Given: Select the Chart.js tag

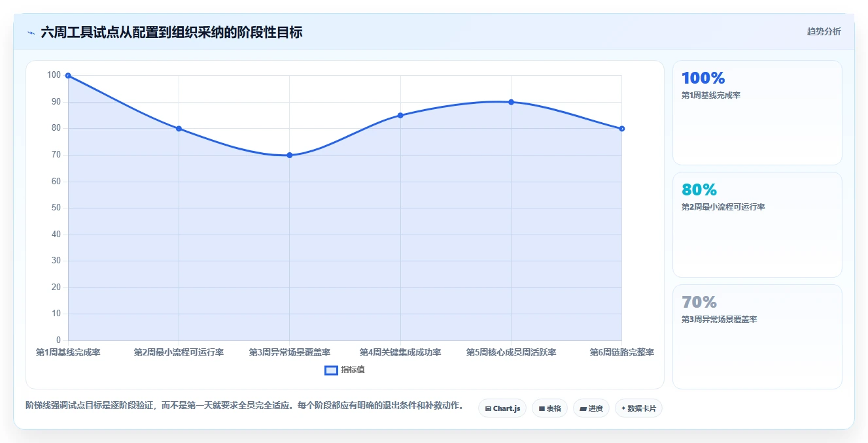Looking at the screenshot, I should (x=502, y=408).
